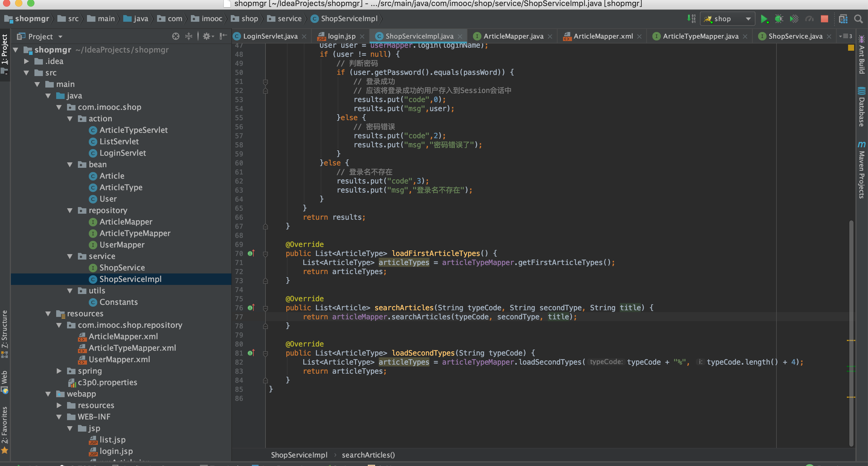Click override gutter icon on line 76
The height and width of the screenshot is (466, 868).
(x=251, y=308)
